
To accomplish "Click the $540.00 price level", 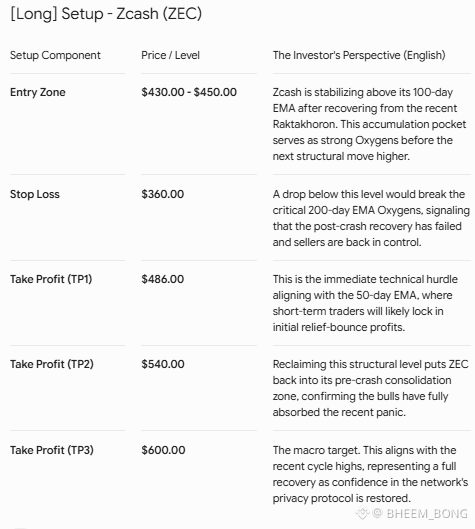I will (x=163, y=364).
